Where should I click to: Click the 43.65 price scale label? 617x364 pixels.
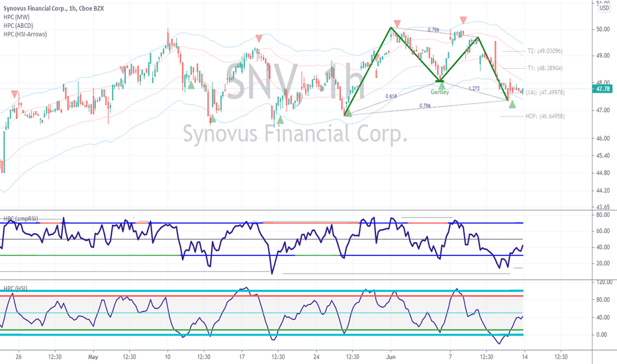pyautogui.click(x=603, y=207)
